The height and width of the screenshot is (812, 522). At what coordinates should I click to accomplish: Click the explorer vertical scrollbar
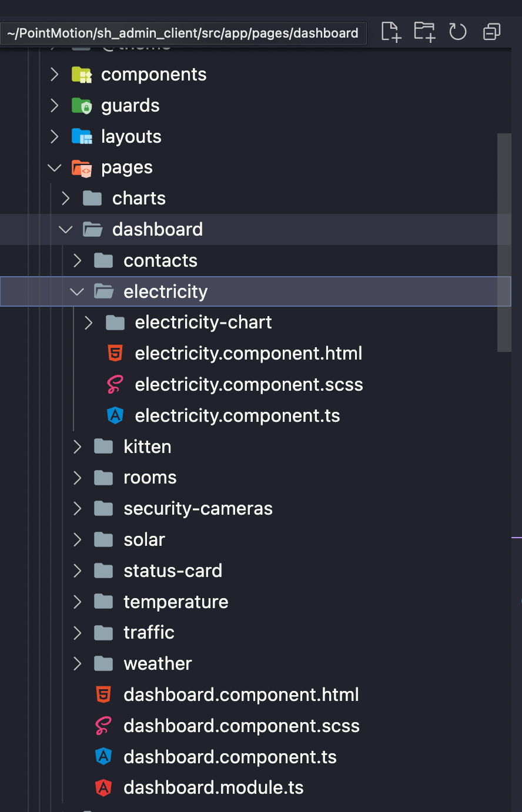[x=504, y=242]
